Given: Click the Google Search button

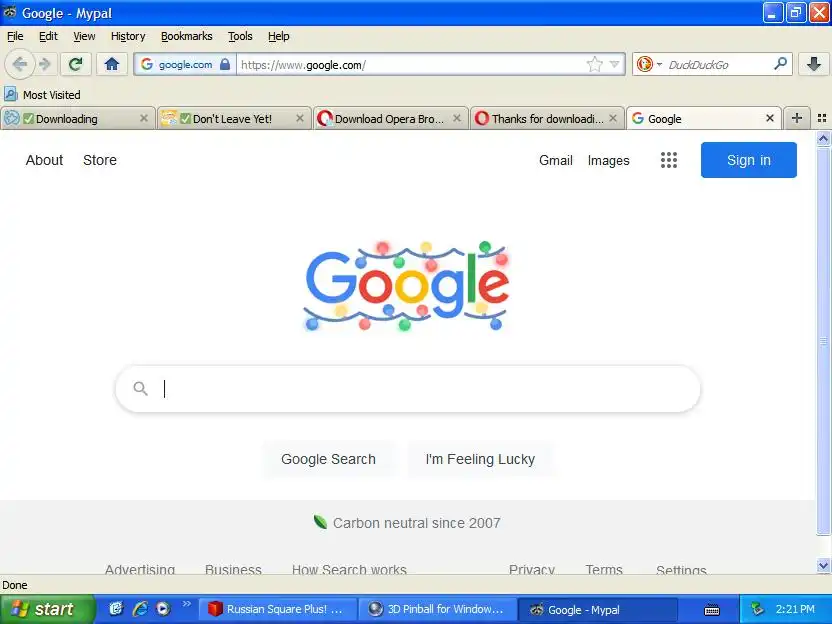Looking at the screenshot, I should [x=328, y=459].
